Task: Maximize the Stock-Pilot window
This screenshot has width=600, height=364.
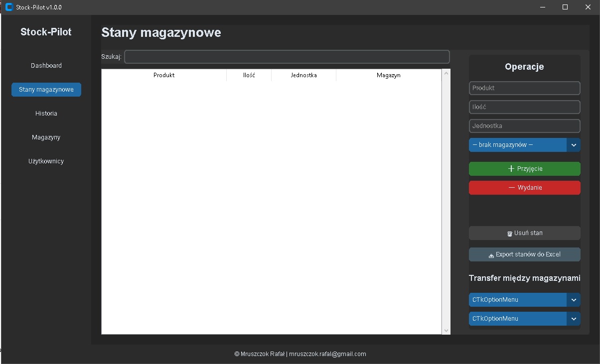Action: click(565, 7)
